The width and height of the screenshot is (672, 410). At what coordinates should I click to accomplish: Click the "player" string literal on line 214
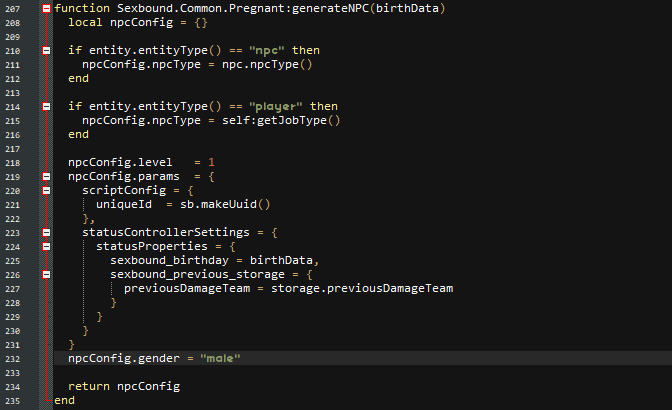pyautogui.click(x=276, y=107)
